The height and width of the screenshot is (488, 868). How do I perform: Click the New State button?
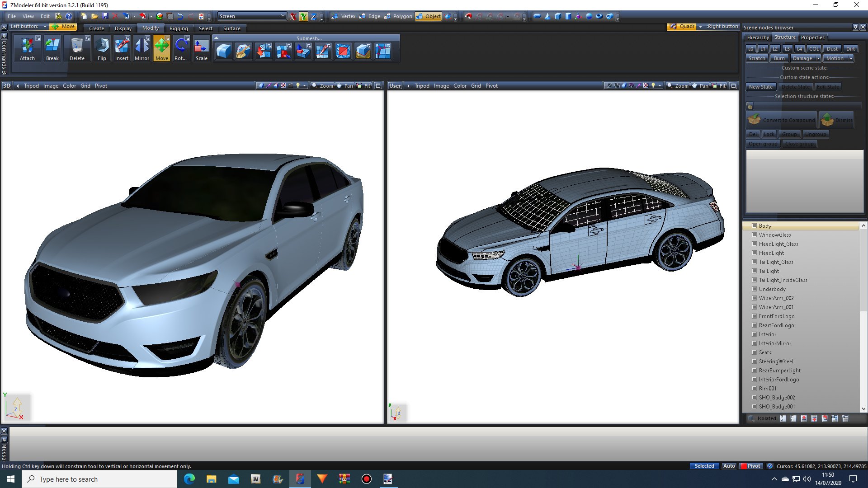pyautogui.click(x=760, y=87)
